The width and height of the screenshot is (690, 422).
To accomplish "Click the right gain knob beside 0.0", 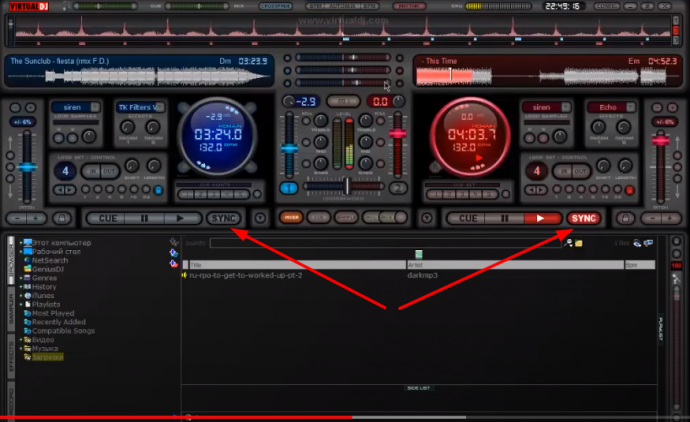I will (398, 101).
